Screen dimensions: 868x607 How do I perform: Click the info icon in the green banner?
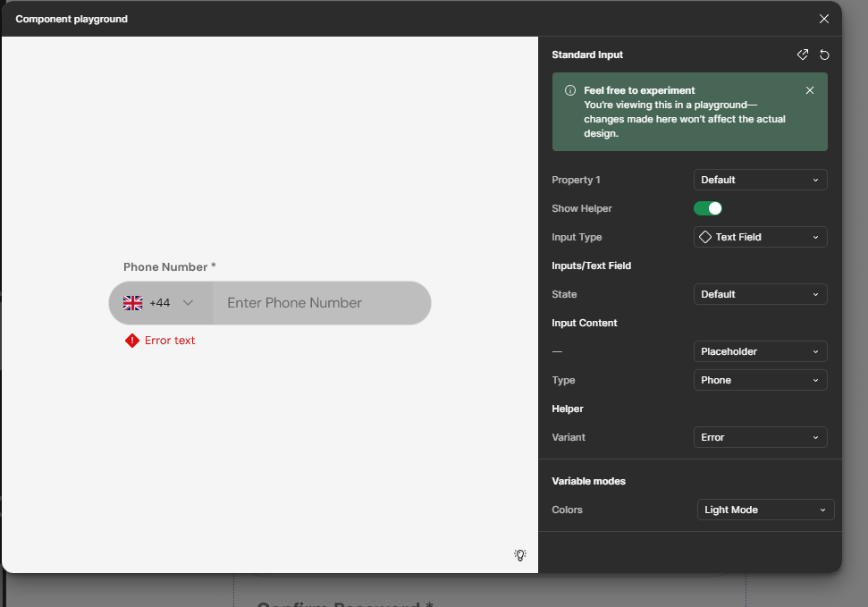(569, 90)
